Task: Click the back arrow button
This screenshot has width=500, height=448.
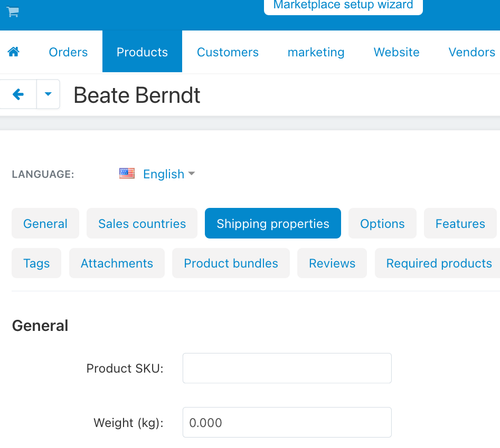Action: point(18,94)
